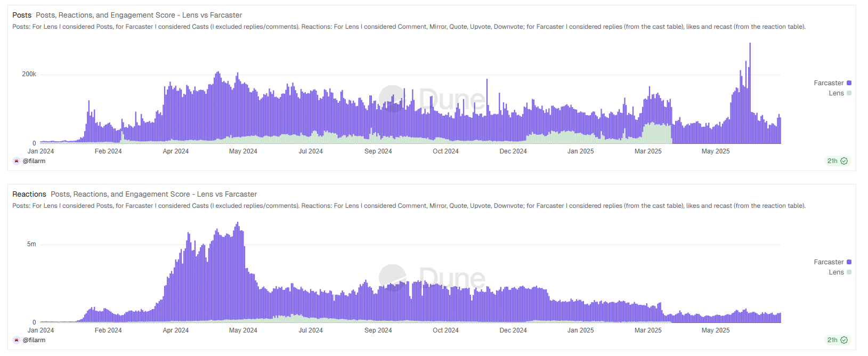The width and height of the screenshot is (868, 356).
Task: Open the @filarm username link under Posts chart
Action: 34,161
